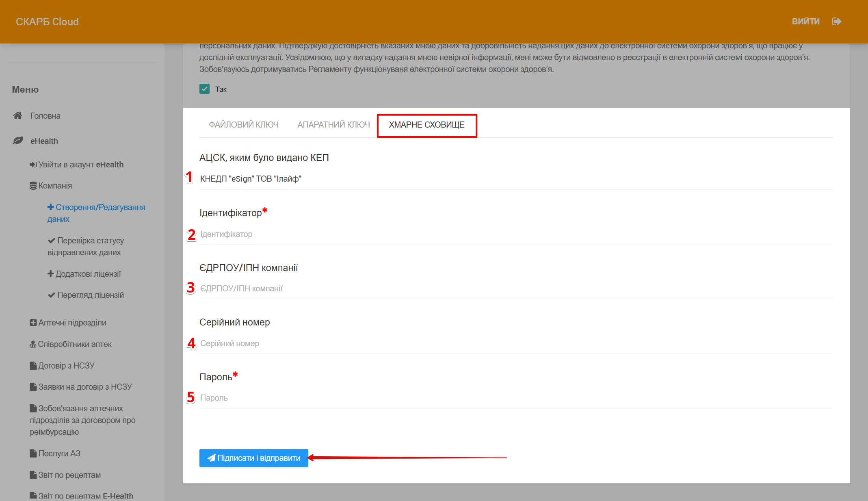This screenshot has width=868, height=501.
Task: Click the logout arrow icon
Action: pyautogui.click(x=836, y=22)
